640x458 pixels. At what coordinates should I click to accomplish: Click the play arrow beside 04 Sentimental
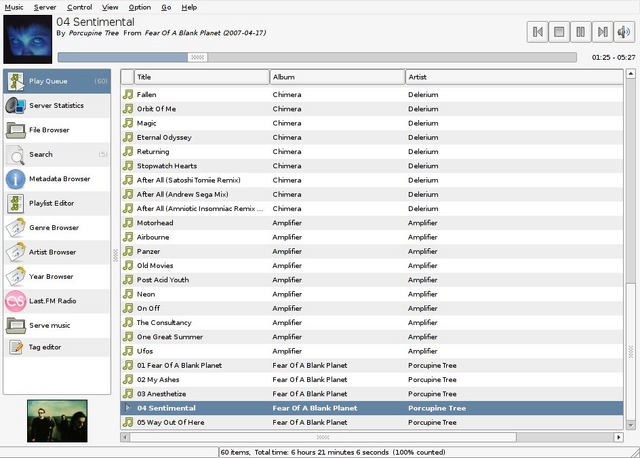[x=128, y=408]
